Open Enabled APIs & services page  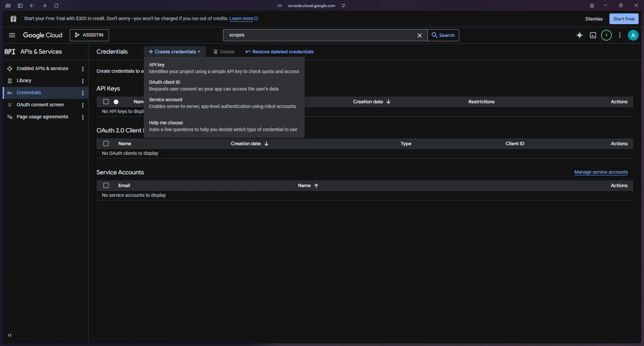pos(42,68)
